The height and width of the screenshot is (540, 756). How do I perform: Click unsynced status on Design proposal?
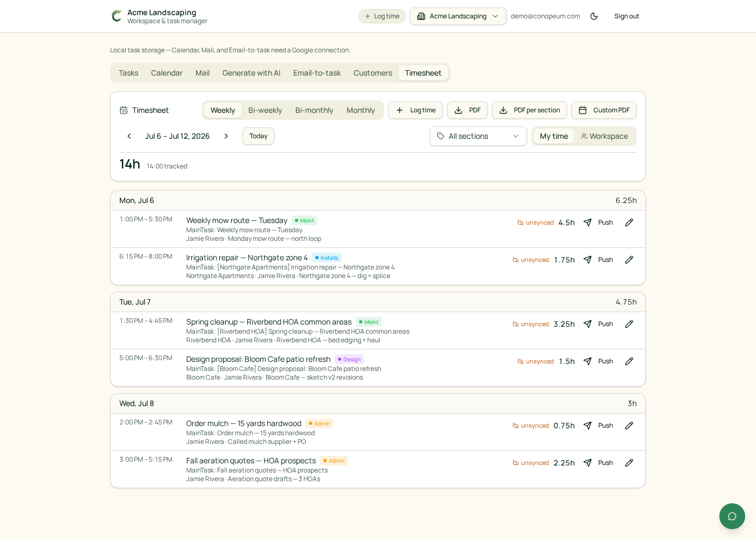click(x=536, y=361)
